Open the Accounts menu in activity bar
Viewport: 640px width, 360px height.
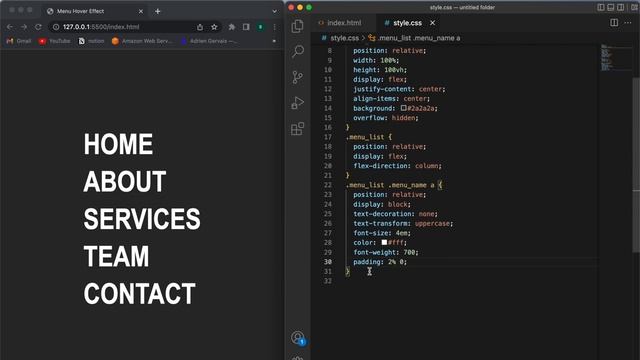pyautogui.click(x=298, y=338)
